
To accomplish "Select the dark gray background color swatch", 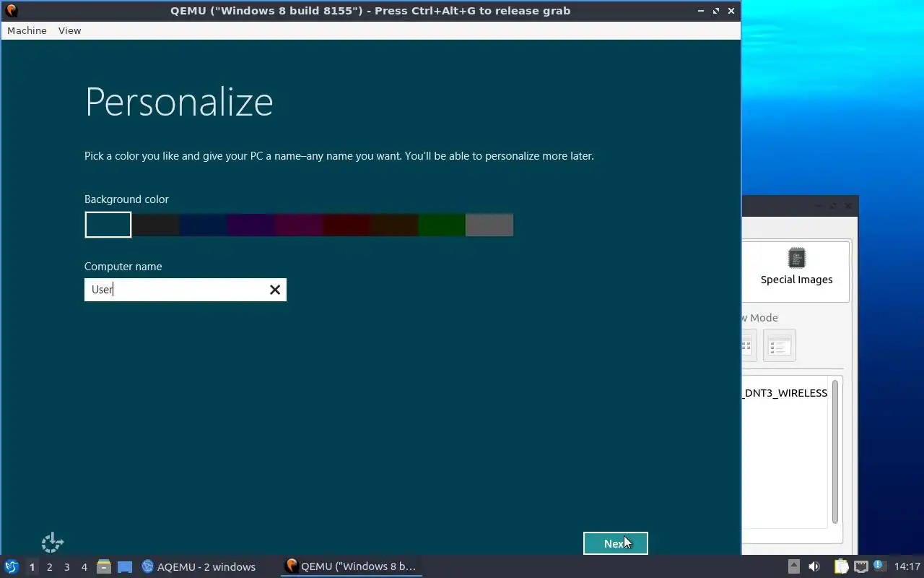I will click(x=156, y=225).
